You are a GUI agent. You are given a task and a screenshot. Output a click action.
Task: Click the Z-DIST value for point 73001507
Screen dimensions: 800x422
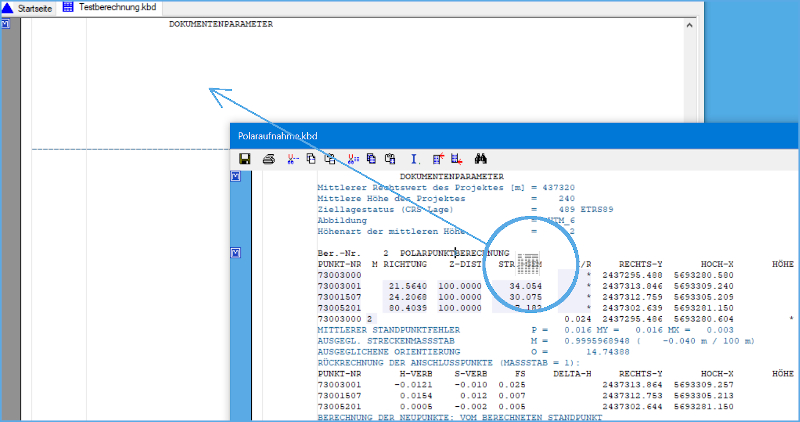click(x=460, y=296)
